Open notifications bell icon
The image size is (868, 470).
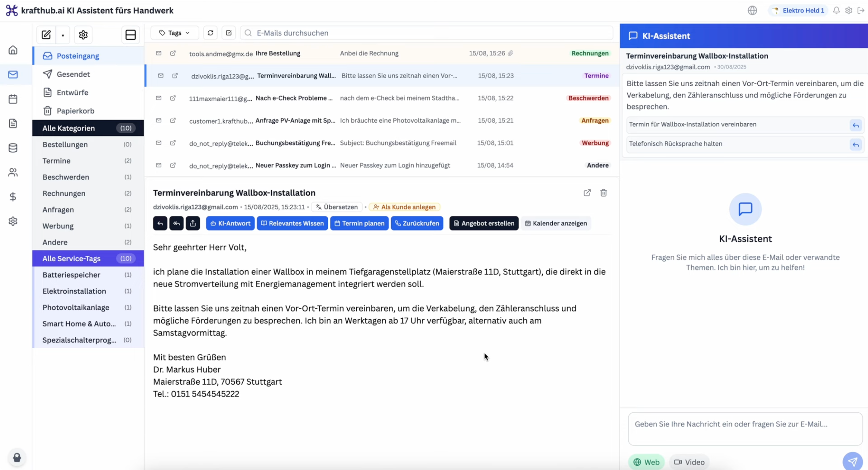coord(836,11)
